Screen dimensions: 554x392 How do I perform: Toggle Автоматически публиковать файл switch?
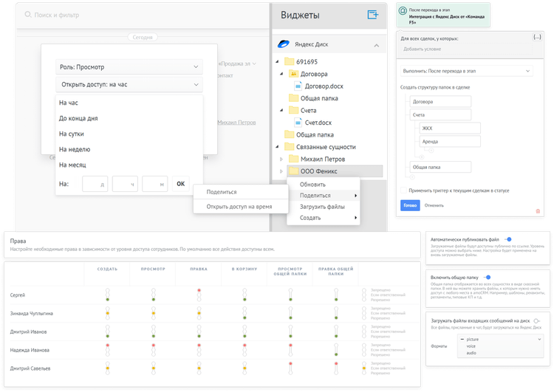pos(507,240)
